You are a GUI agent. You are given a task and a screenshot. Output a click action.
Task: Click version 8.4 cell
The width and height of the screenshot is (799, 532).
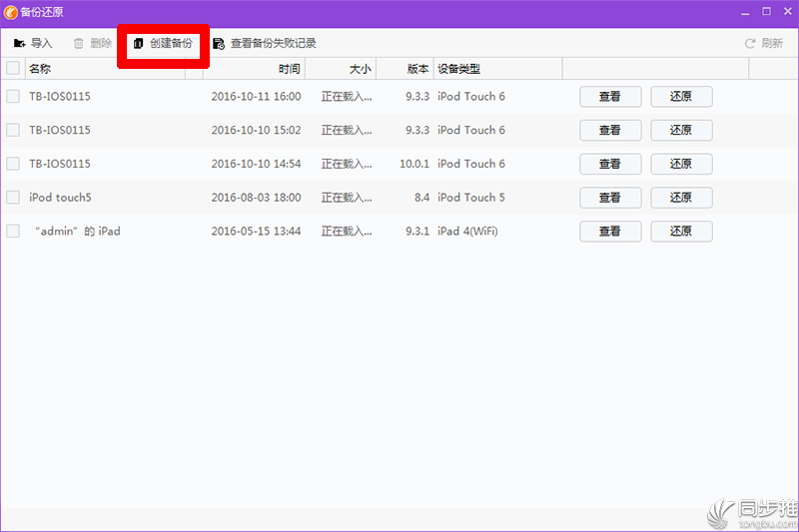421,197
